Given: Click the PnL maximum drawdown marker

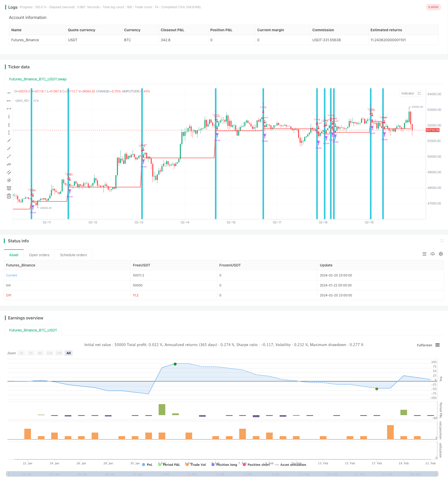Looking at the screenshot, I should [x=377, y=389].
